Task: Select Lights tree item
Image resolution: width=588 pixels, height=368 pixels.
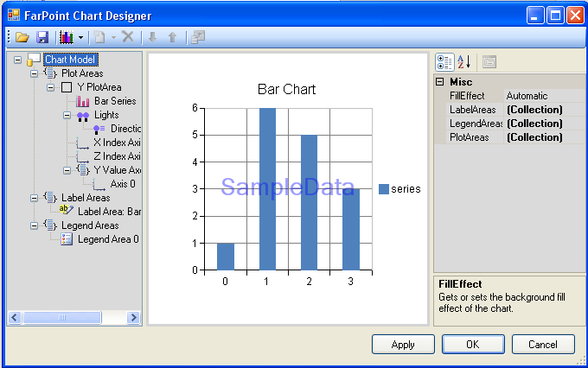Action: (106, 115)
